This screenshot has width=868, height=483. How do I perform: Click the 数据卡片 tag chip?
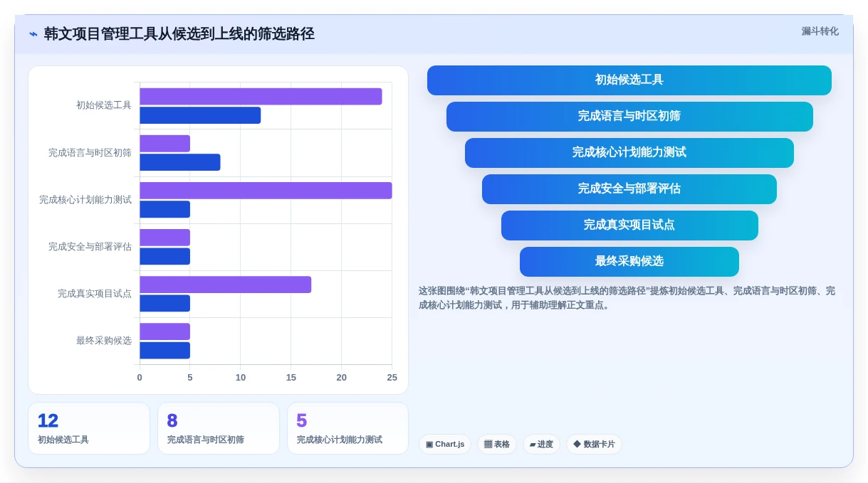coord(594,445)
